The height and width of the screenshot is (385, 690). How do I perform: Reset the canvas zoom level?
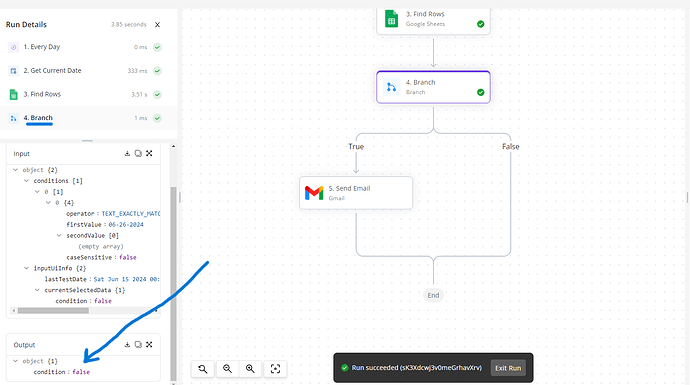pyautogui.click(x=203, y=369)
